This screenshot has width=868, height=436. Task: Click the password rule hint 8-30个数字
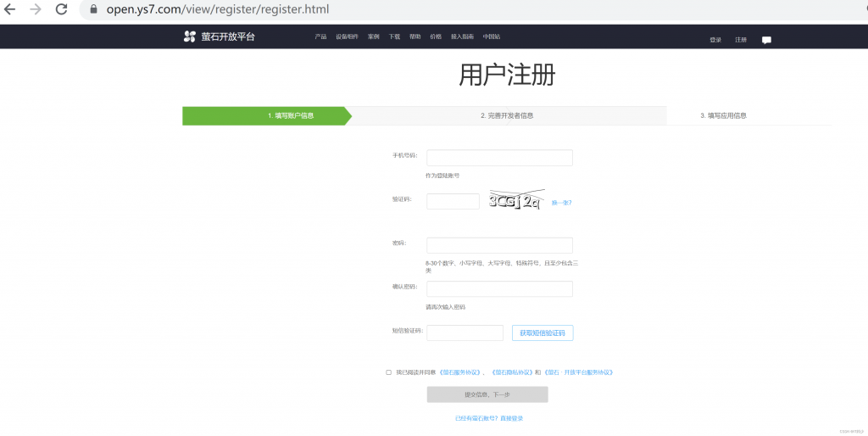502,266
